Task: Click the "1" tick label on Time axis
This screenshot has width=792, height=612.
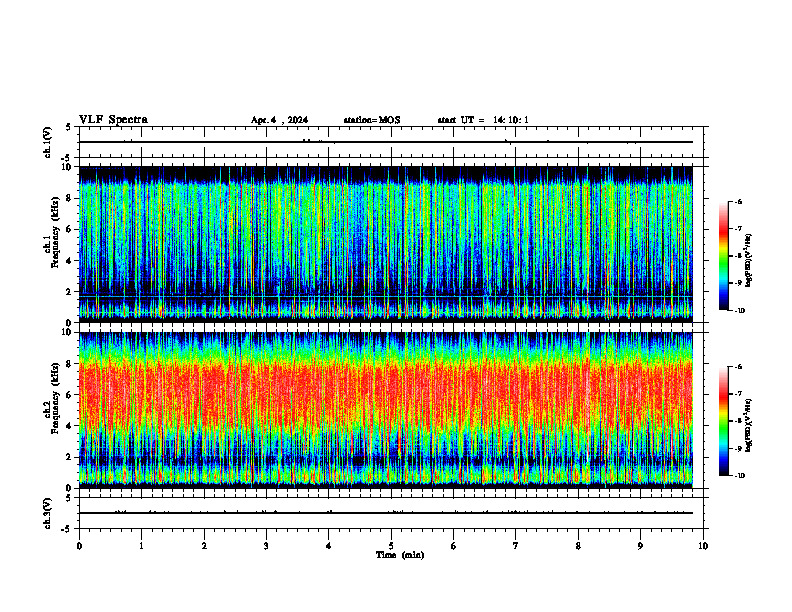Action: tap(141, 546)
